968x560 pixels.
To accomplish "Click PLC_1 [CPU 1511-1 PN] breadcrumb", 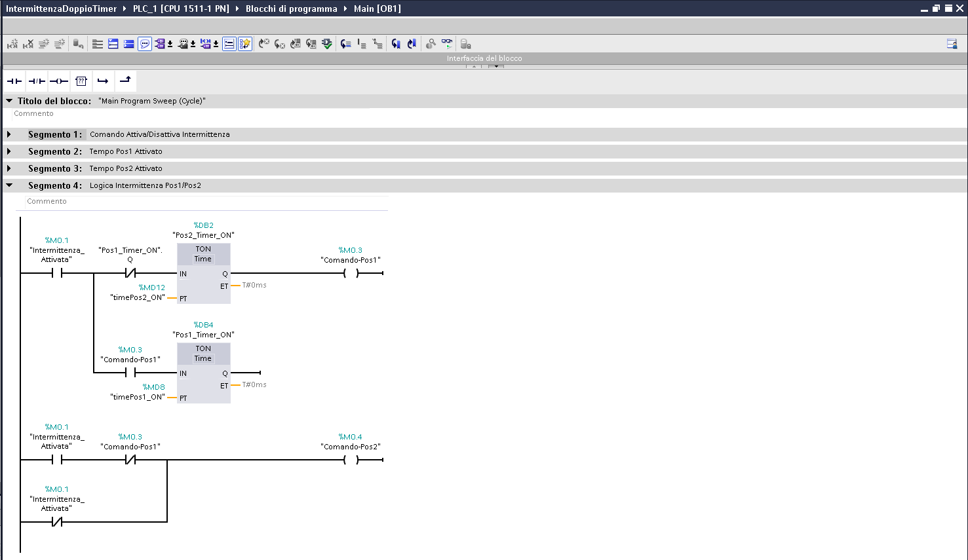I will point(181,9).
